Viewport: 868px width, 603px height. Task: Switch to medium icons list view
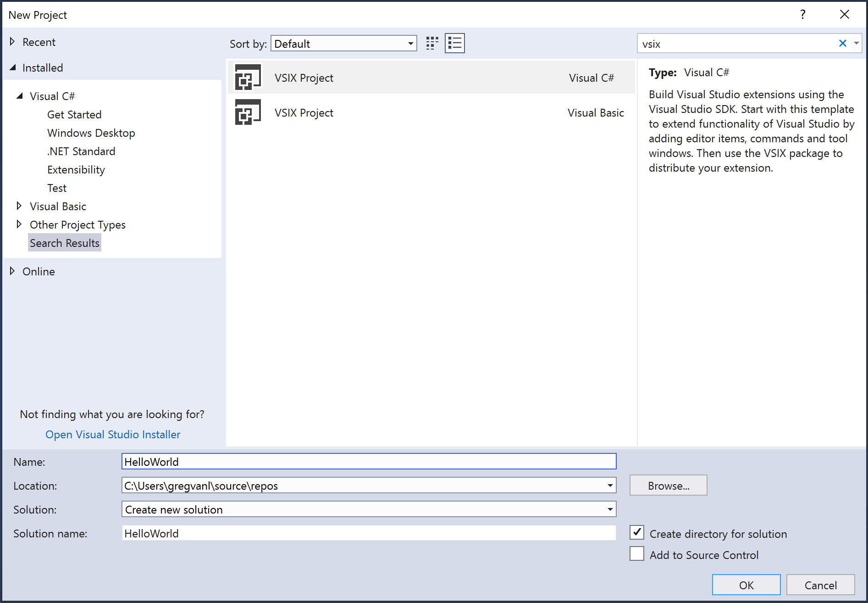[x=454, y=44]
